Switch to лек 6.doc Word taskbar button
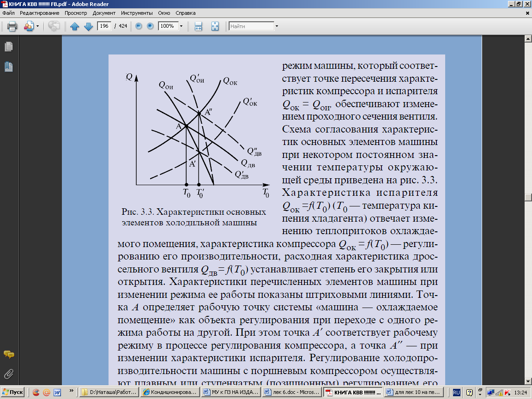532x399 pixels. coord(291,392)
